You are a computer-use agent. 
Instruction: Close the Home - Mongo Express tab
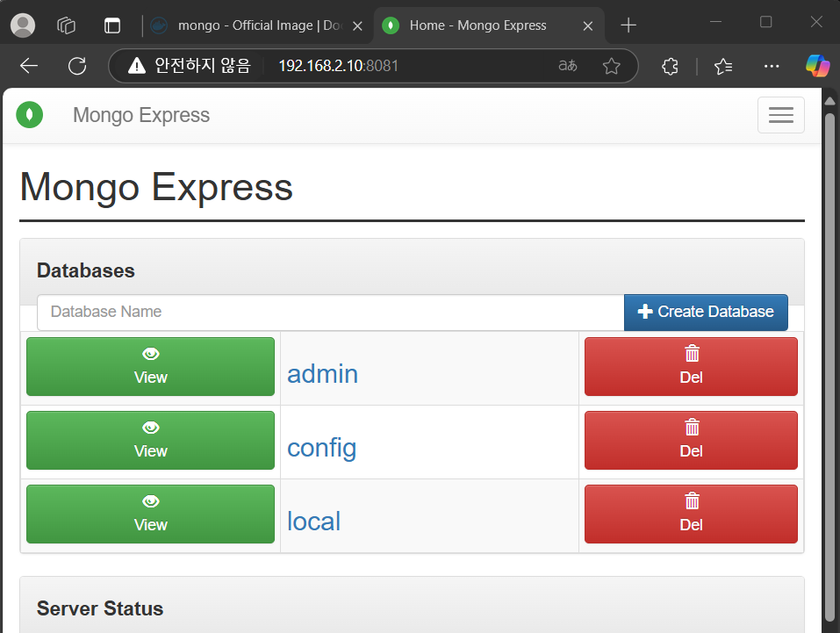[588, 25]
